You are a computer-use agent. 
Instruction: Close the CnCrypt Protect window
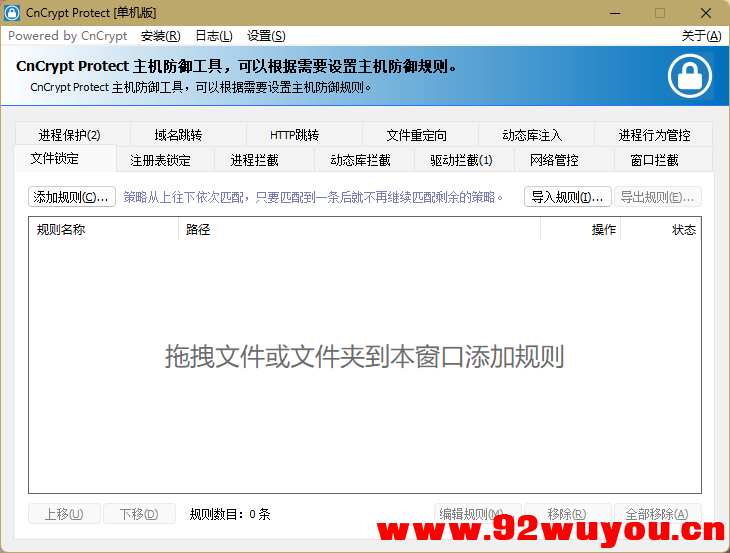(x=706, y=13)
